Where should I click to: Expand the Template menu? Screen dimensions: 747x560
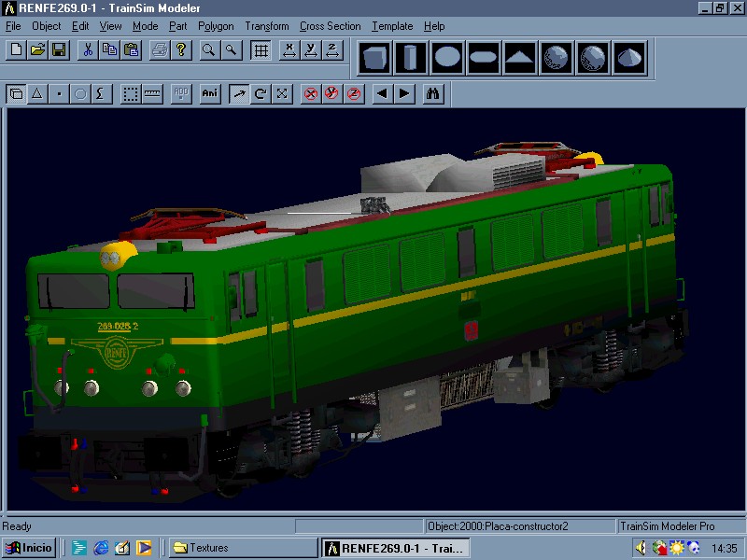[x=391, y=26]
